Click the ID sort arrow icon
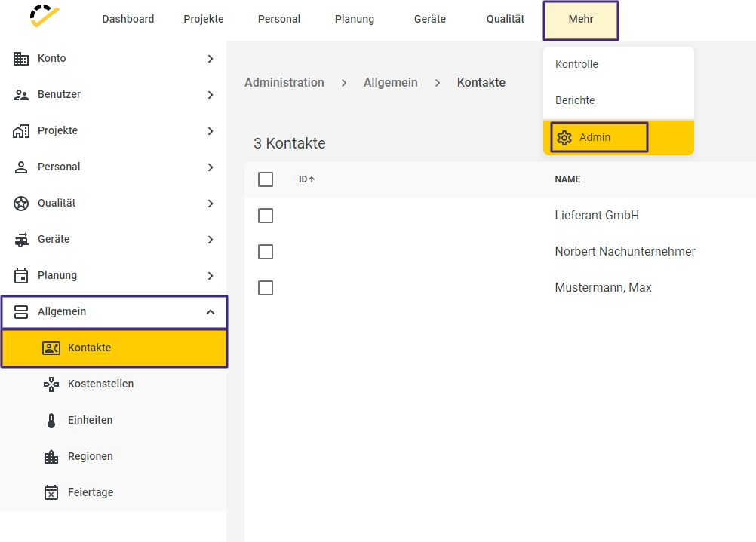This screenshot has width=756, height=542. [x=312, y=179]
